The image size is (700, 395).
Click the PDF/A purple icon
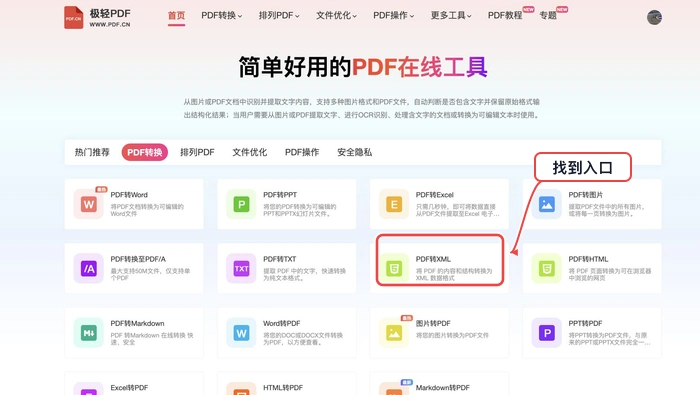pos(89,268)
